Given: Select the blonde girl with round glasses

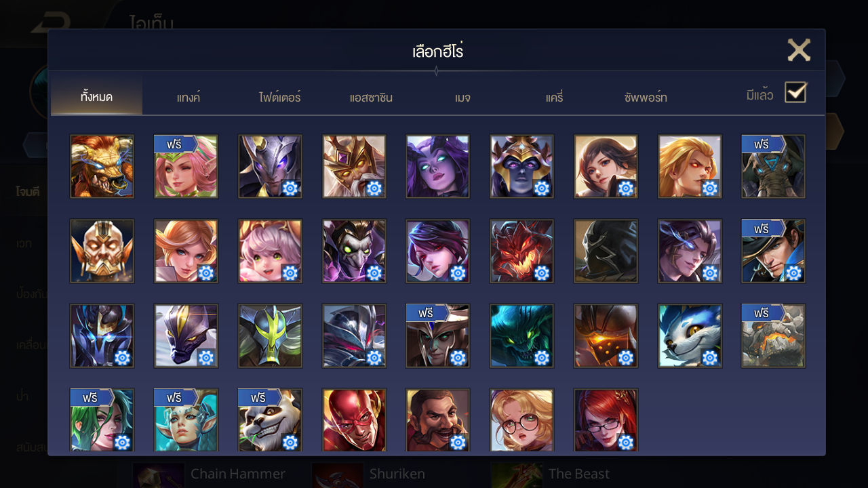Looking at the screenshot, I should point(521,420).
